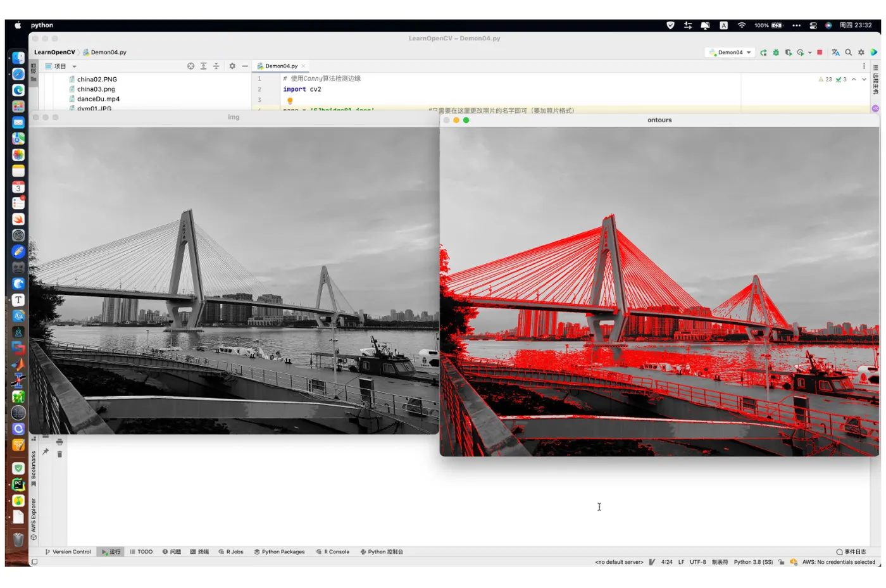Screen dimensions: 886x588
Task: Click the print icon in the Run panel
Action: 59,442
